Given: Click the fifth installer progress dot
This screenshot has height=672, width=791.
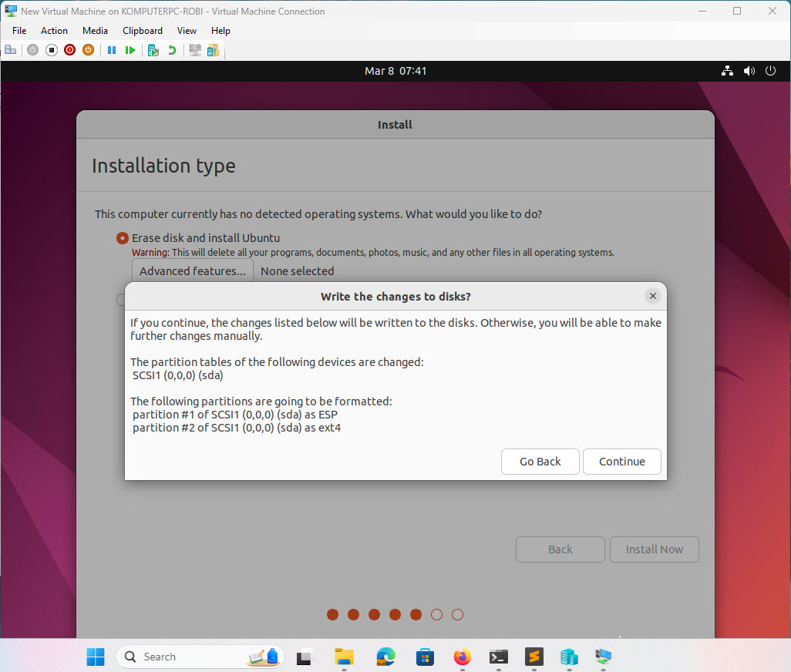Looking at the screenshot, I should pos(416,614).
